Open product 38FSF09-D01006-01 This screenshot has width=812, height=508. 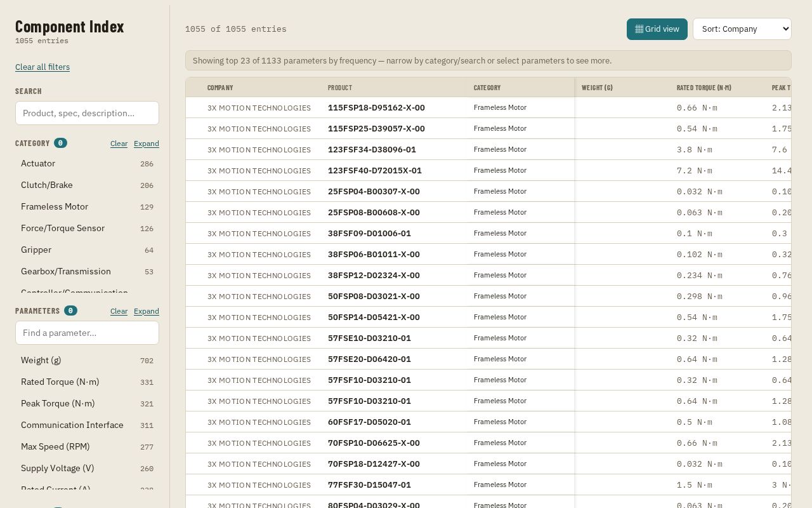[369, 234]
